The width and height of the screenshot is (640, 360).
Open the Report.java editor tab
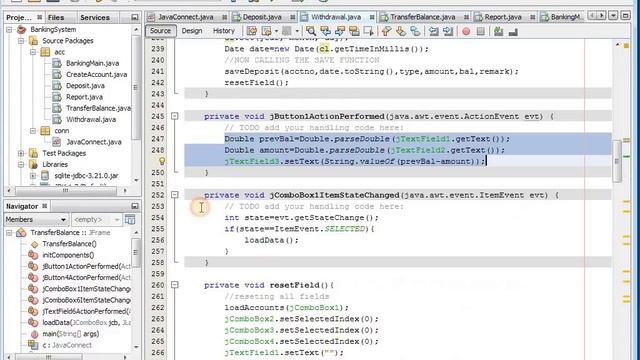tap(503, 17)
